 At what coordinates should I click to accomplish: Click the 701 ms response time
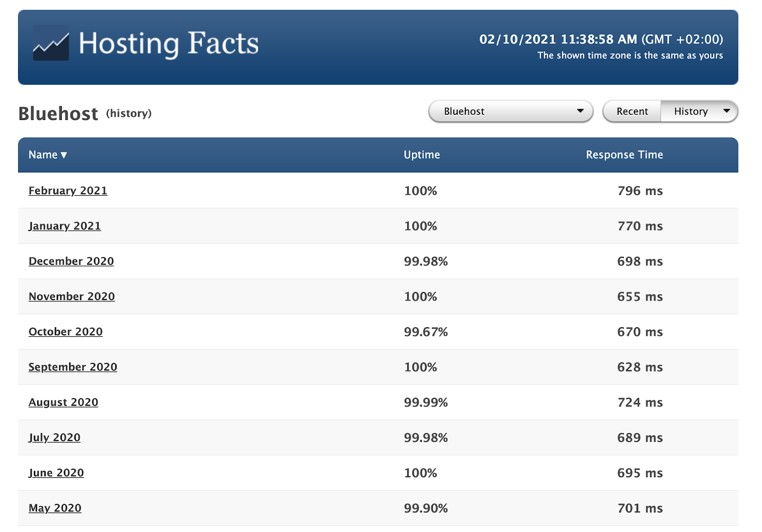pos(640,508)
